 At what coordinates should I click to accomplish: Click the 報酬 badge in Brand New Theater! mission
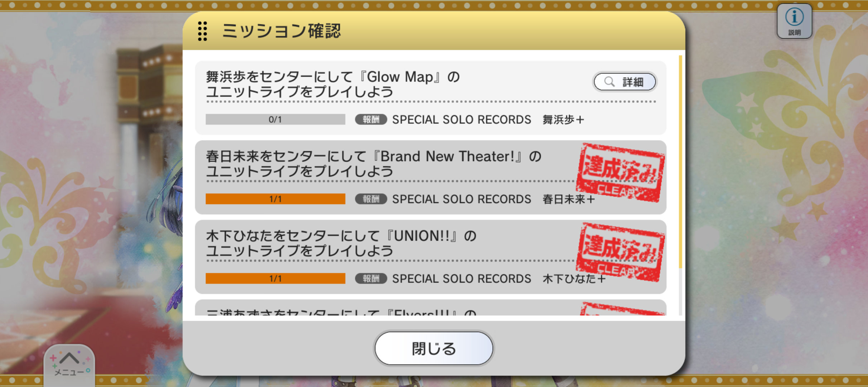pyautogui.click(x=371, y=199)
